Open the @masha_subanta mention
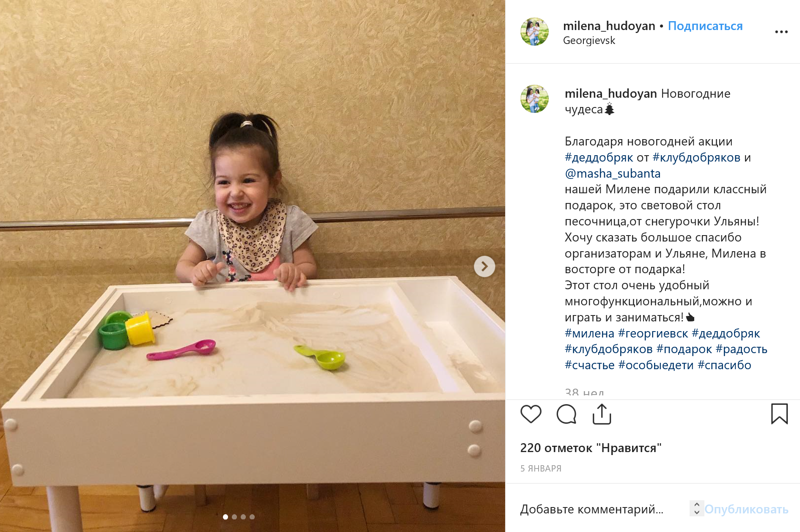800x532 pixels. click(x=613, y=173)
